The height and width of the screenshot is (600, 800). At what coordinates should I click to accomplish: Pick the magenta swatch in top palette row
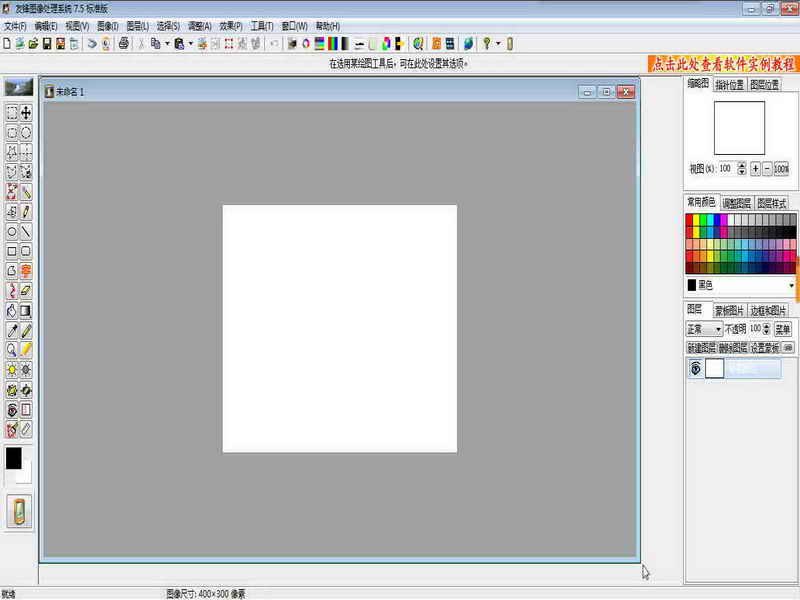(723, 220)
